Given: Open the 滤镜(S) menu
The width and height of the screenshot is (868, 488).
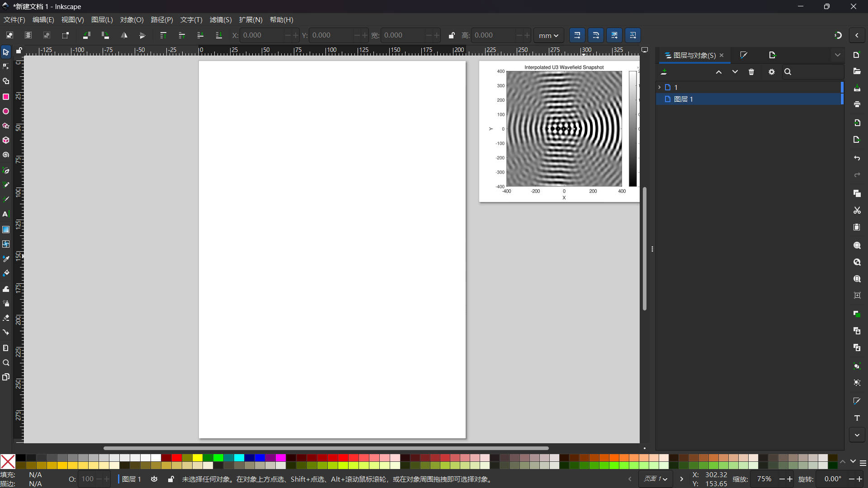Looking at the screenshot, I should tap(220, 20).
